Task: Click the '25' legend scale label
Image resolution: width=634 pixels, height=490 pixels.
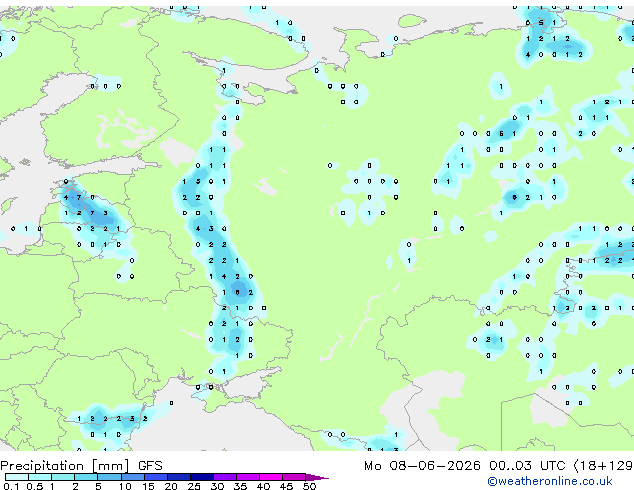Action: 194,486
